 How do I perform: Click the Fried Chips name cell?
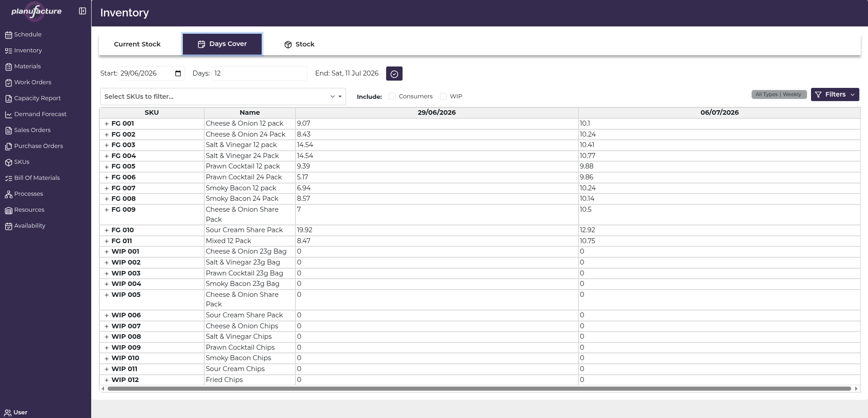(x=250, y=380)
